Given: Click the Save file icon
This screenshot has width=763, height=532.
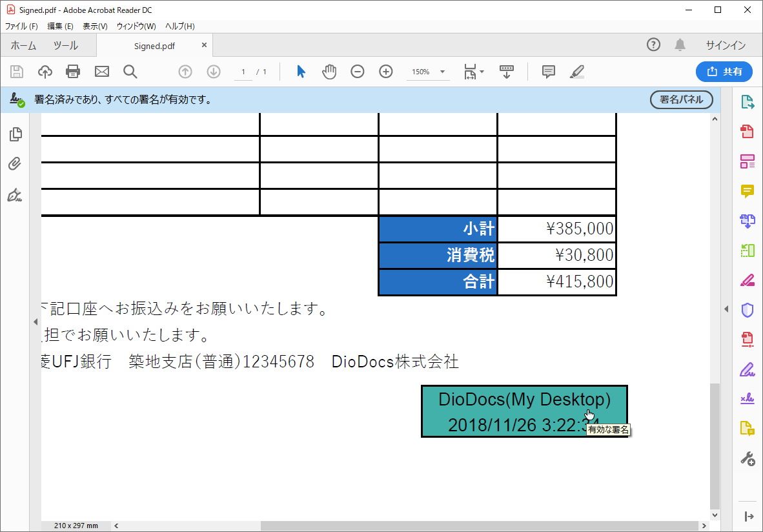Looking at the screenshot, I should click(17, 72).
